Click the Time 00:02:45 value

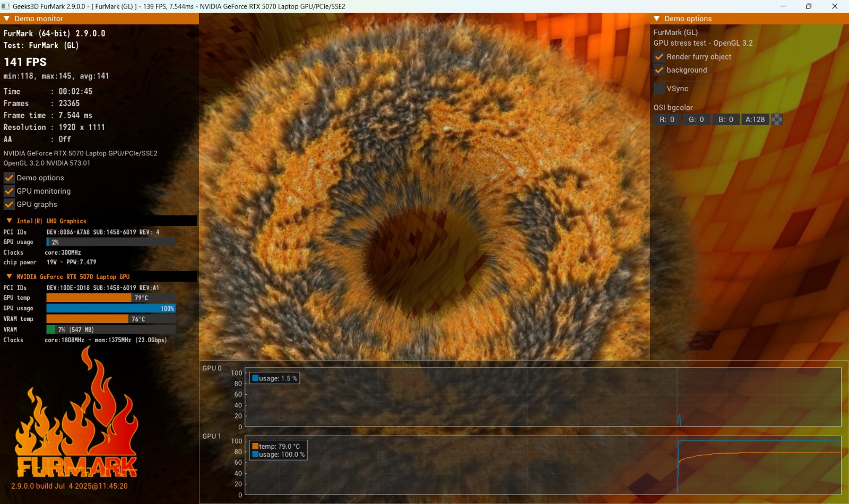(75, 91)
